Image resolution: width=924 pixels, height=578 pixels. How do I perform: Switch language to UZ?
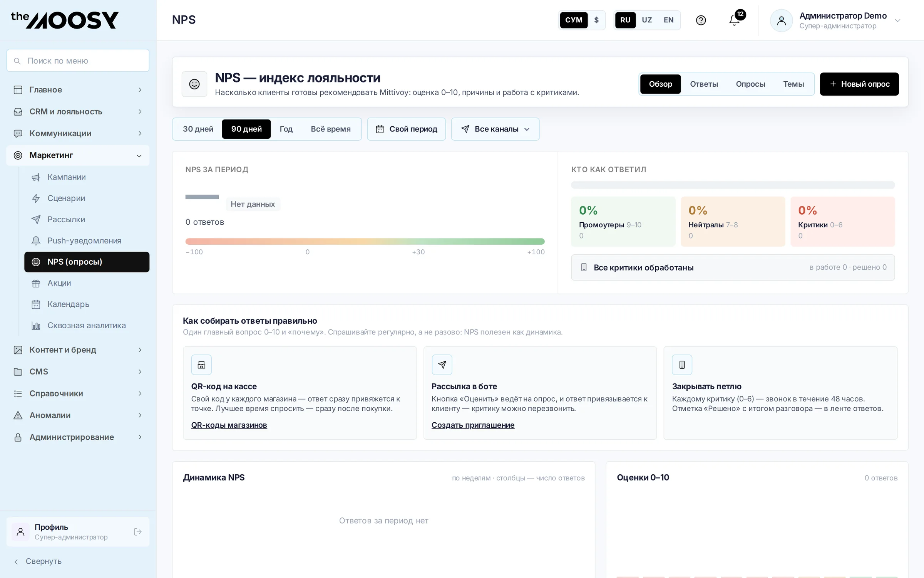(647, 20)
